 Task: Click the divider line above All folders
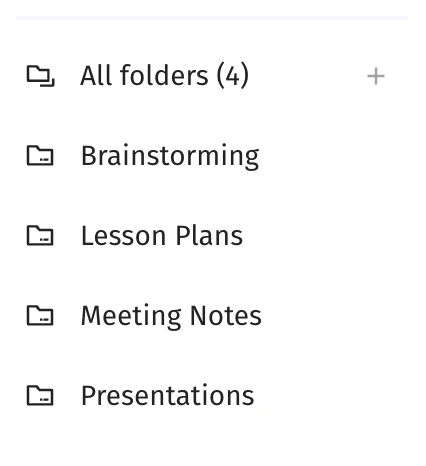pos(212,18)
